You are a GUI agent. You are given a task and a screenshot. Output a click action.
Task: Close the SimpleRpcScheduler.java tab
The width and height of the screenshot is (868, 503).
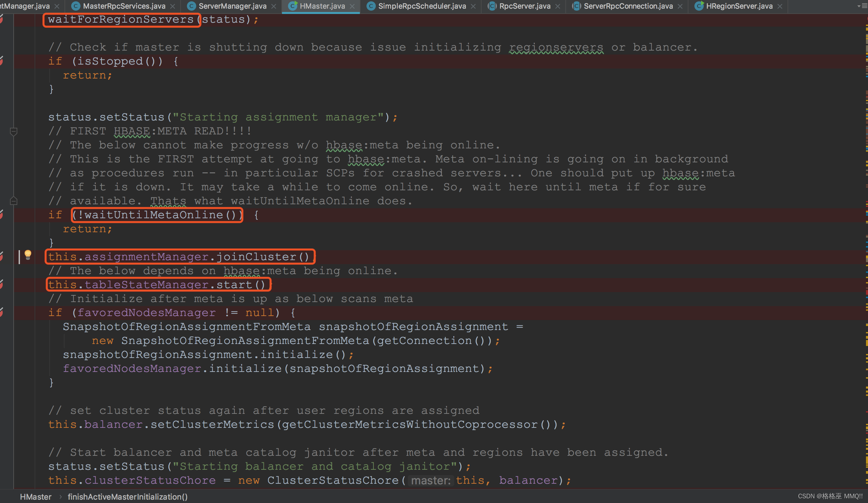click(x=473, y=6)
